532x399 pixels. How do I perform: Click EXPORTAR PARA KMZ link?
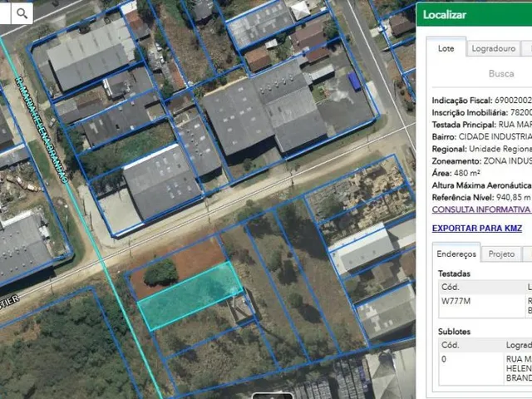(477, 229)
